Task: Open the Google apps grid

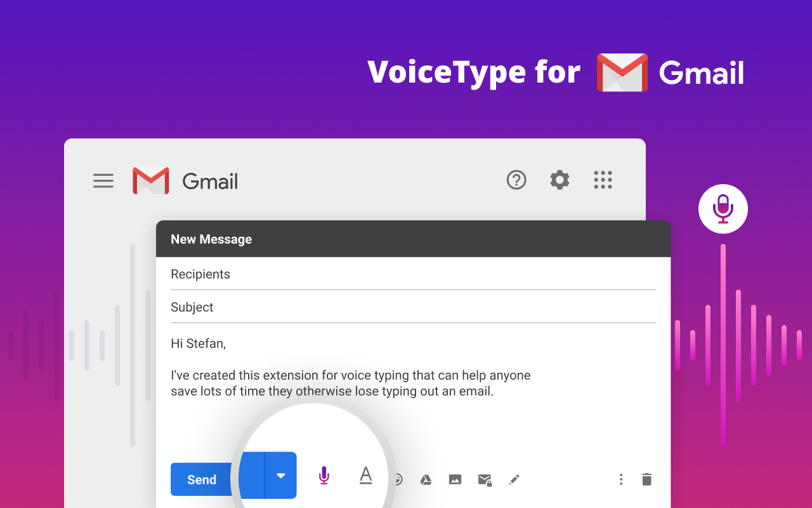Action: point(603,180)
